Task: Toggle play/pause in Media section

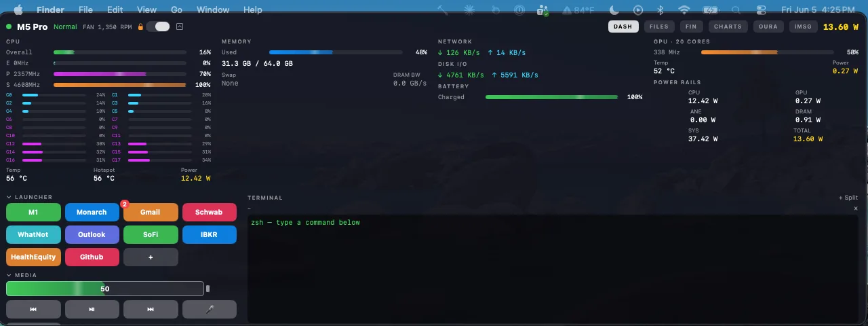Action: click(x=92, y=309)
